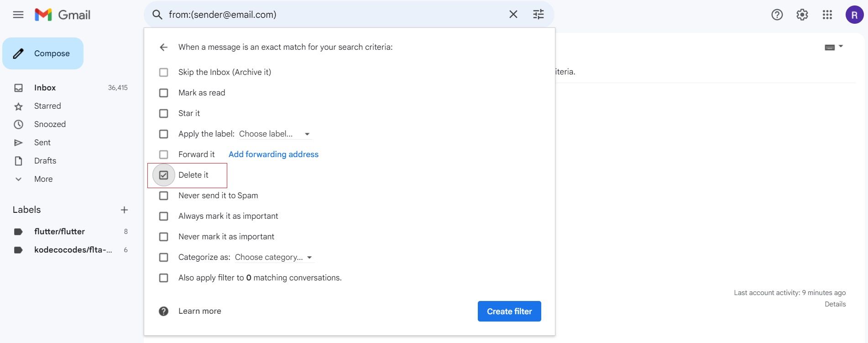Click the Create filter button
Screen dimensions: 868x343
click(x=509, y=311)
